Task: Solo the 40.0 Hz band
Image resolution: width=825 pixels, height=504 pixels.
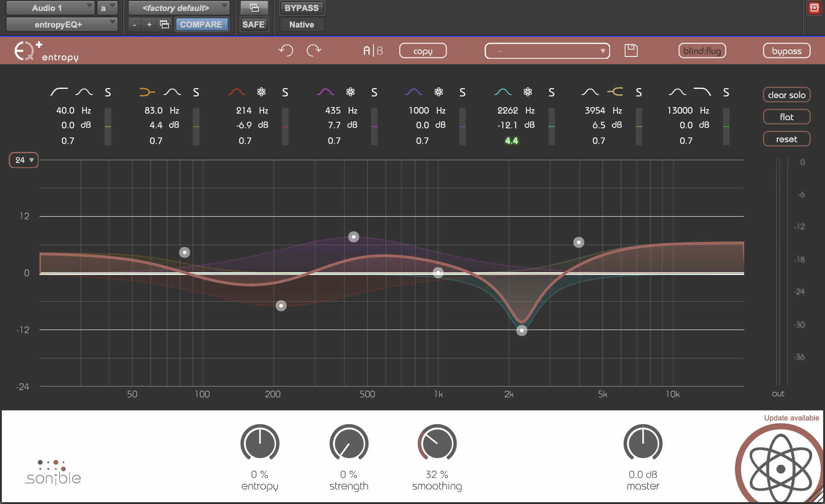Action: (x=108, y=92)
